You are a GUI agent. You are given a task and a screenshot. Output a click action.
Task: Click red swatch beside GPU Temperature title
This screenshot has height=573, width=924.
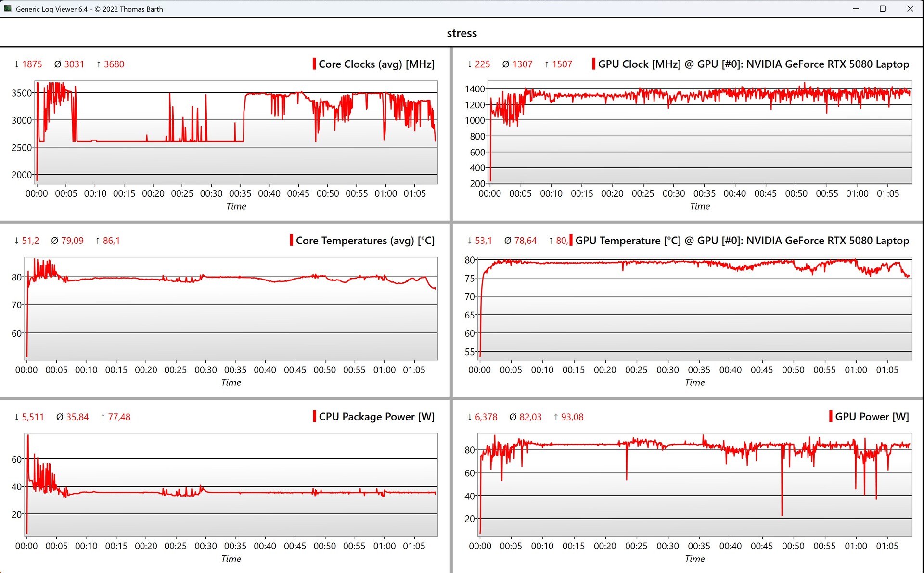pos(571,240)
